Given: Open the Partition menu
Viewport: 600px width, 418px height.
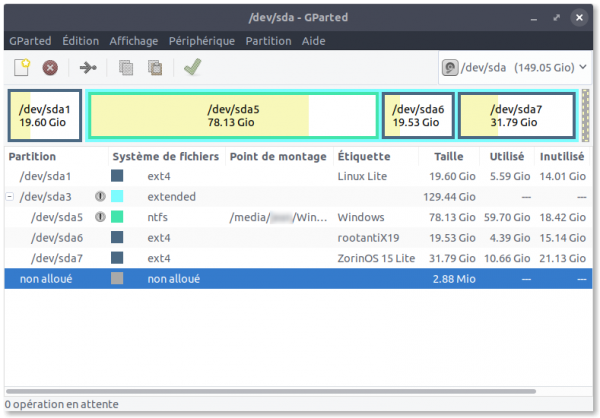Looking at the screenshot, I should click(x=267, y=41).
